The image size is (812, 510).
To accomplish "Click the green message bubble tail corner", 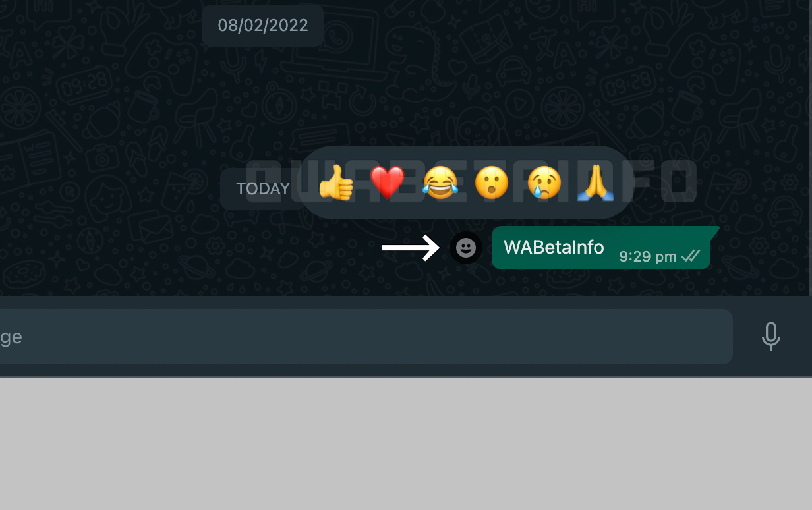I will pos(714,231).
